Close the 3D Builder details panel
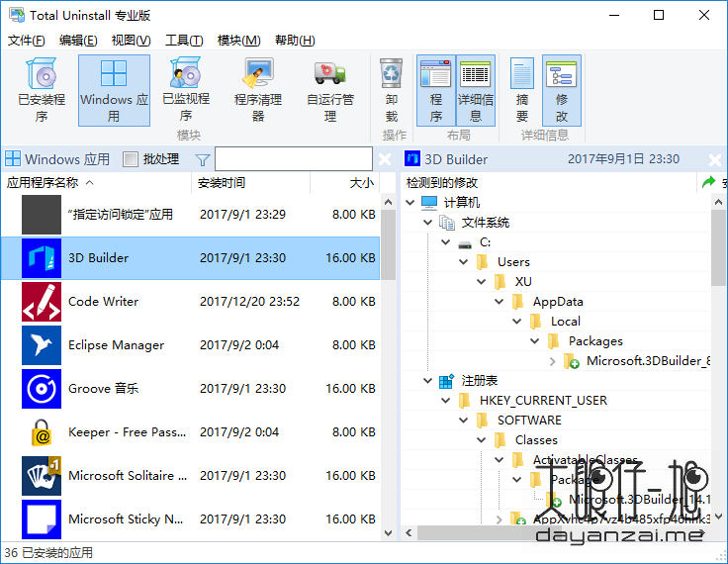Screen dimensions: 728x564 coord(714,160)
